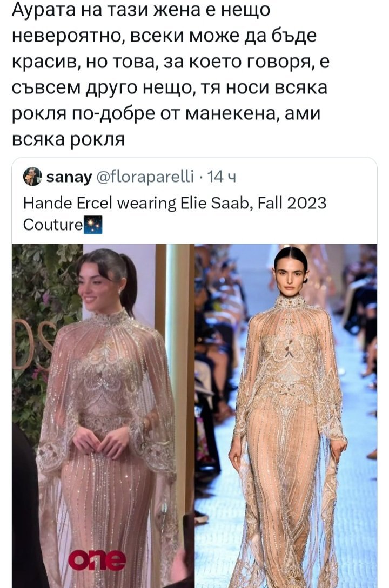389x588 pixels.
Task: Open the display name 'sanay'
Action: [x=69, y=177]
